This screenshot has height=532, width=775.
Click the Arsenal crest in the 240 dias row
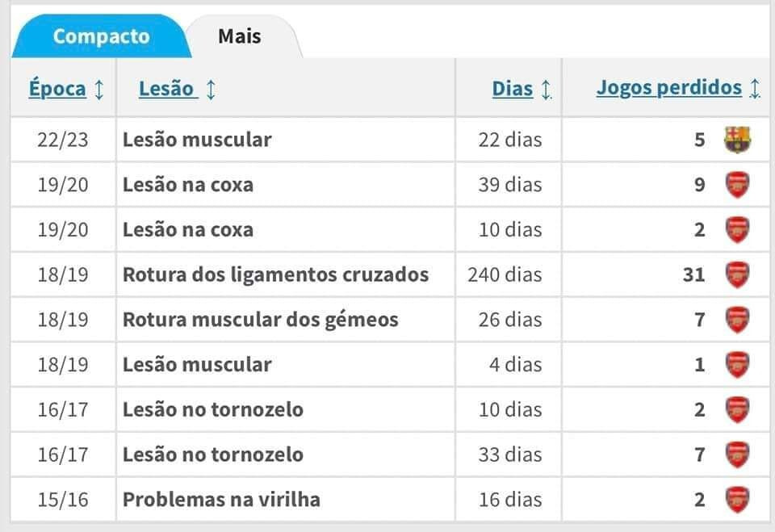(737, 274)
